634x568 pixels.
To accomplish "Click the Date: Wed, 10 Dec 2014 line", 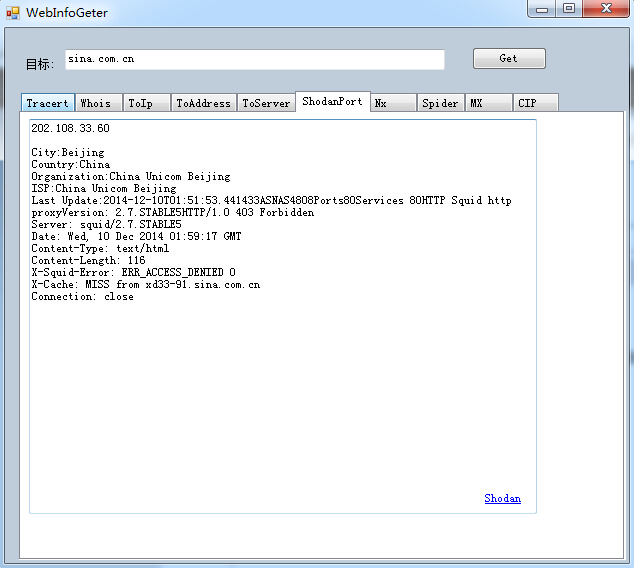I will click(136, 236).
